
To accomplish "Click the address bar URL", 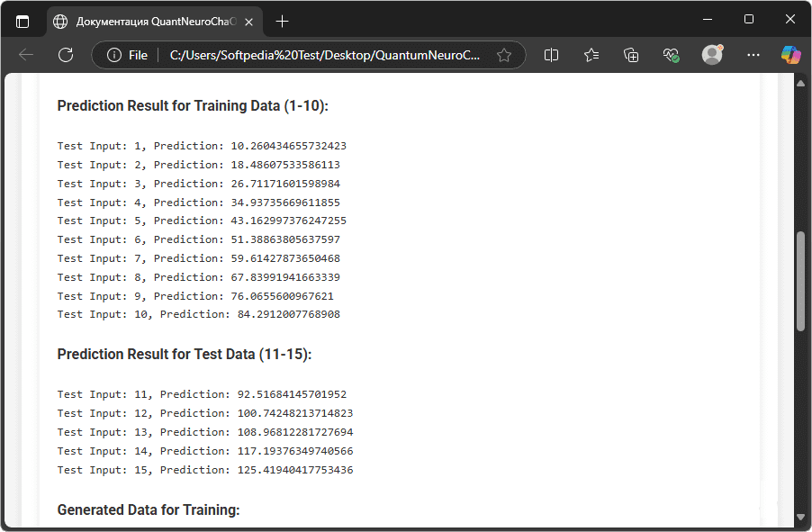I will (324, 55).
